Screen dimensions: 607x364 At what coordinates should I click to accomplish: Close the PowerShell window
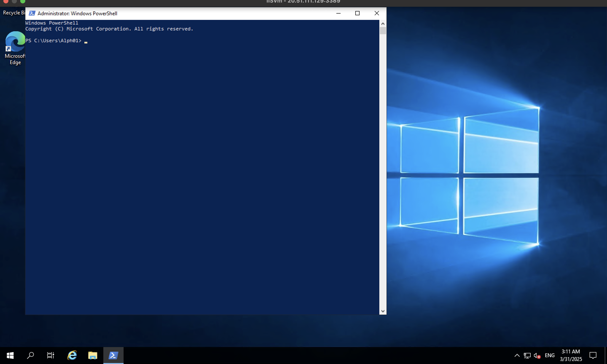377,13
